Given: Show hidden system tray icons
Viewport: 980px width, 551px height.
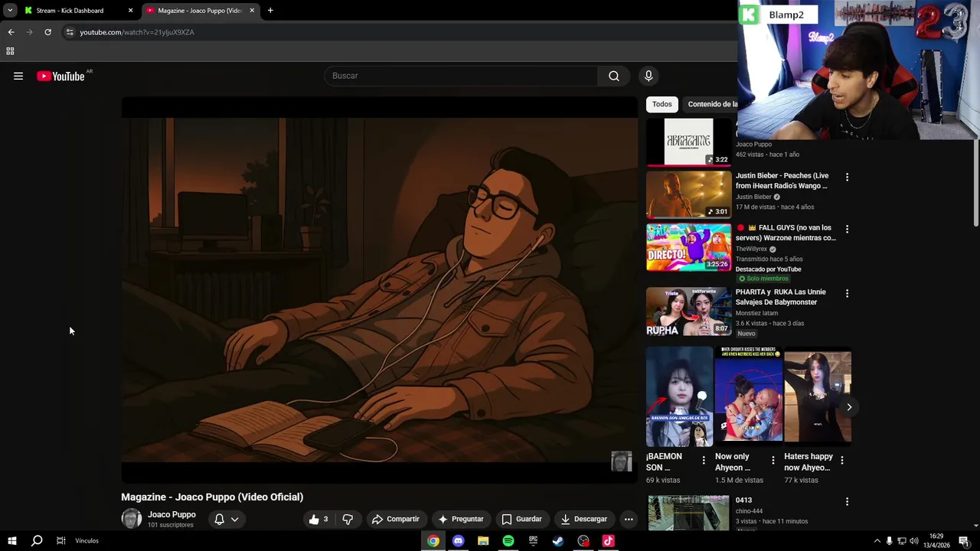Looking at the screenshot, I should (x=877, y=541).
